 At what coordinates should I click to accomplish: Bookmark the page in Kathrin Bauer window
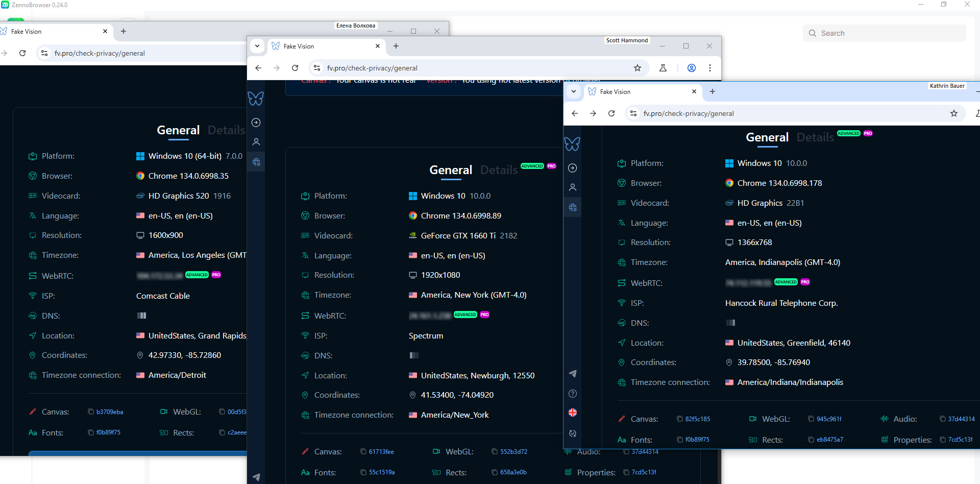(954, 113)
